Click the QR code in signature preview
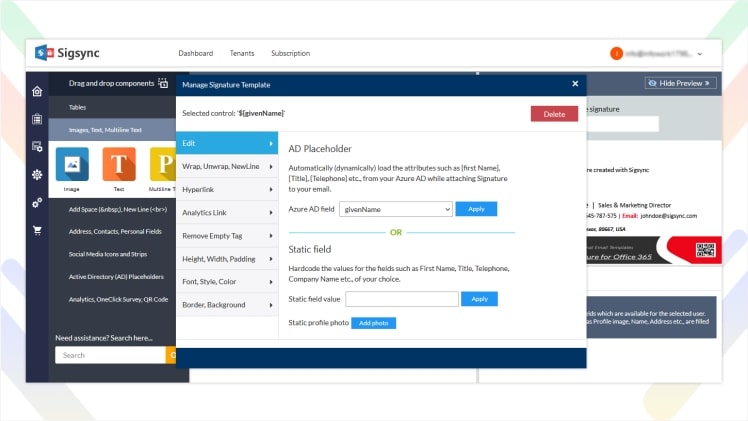 tap(705, 250)
